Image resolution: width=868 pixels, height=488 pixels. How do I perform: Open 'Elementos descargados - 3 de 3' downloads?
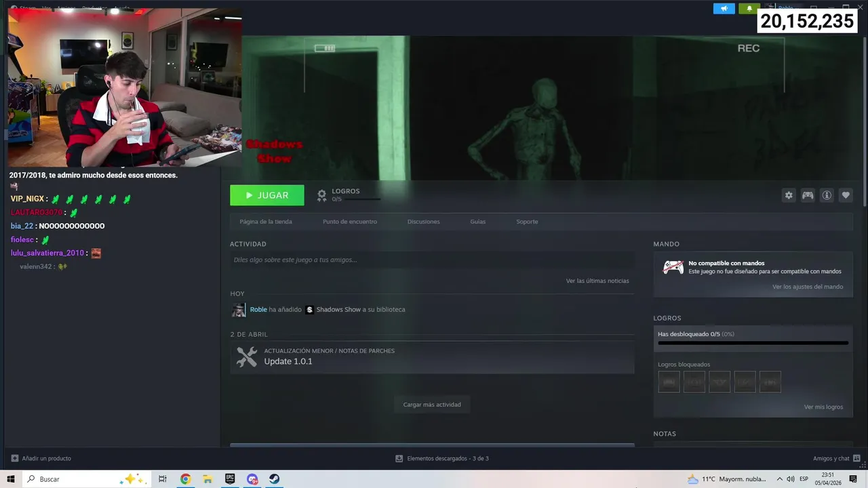pos(448,459)
